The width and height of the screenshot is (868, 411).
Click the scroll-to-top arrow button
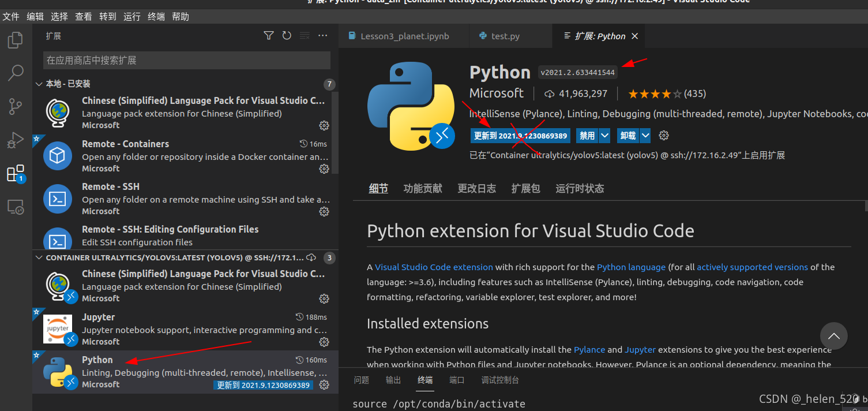click(x=833, y=336)
